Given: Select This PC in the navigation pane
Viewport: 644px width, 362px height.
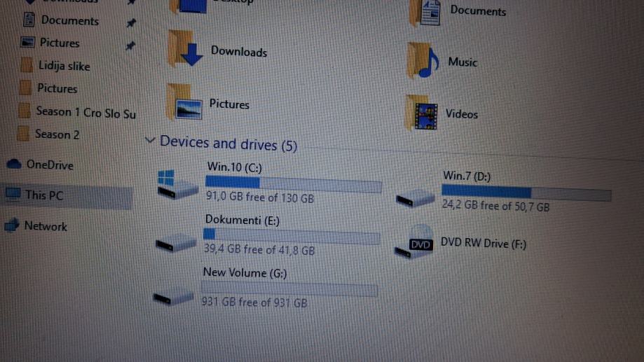Looking at the screenshot, I should click(44, 195).
